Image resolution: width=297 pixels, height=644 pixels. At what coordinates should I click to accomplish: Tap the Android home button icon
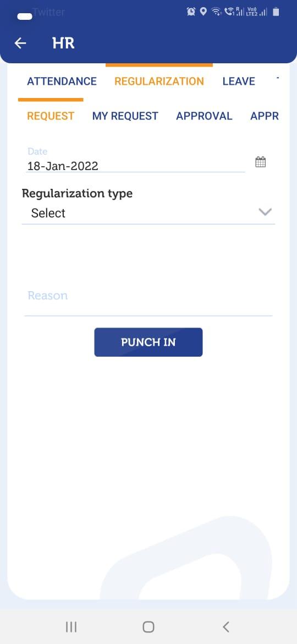click(148, 627)
